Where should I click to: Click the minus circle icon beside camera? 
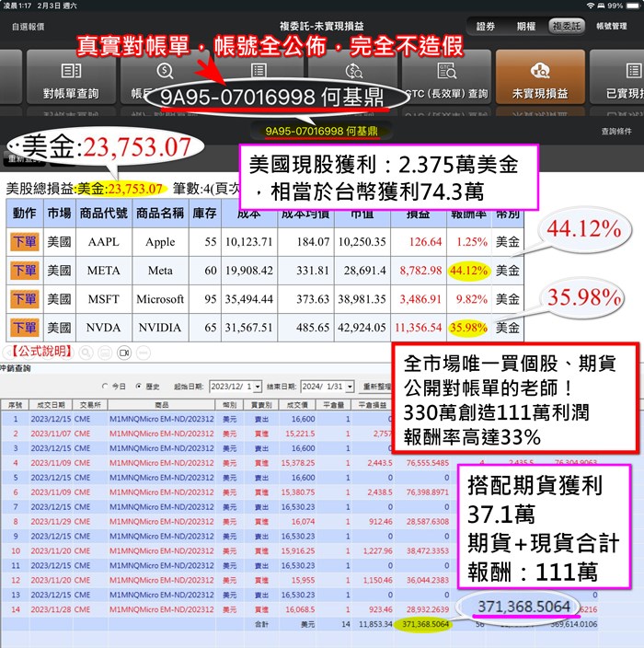tap(144, 352)
